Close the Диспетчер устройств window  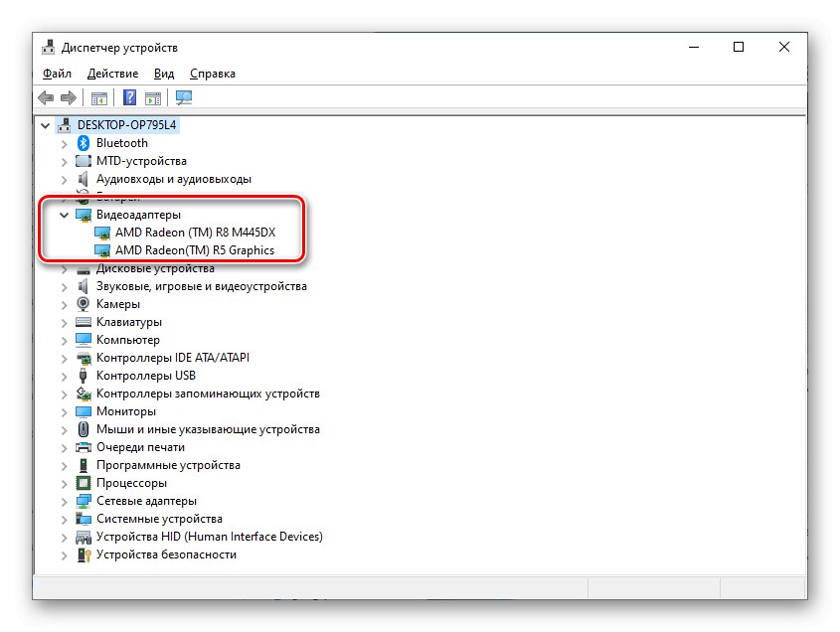coord(784,47)
